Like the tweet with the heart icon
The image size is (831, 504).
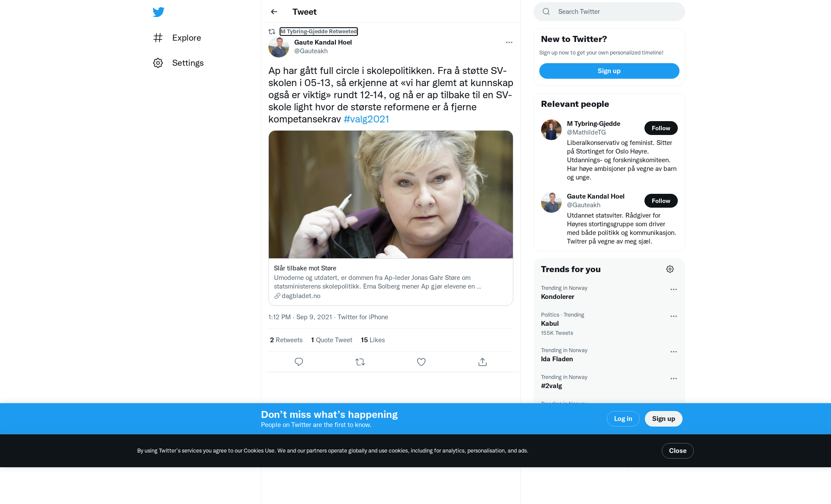click(x=421, y=362)
